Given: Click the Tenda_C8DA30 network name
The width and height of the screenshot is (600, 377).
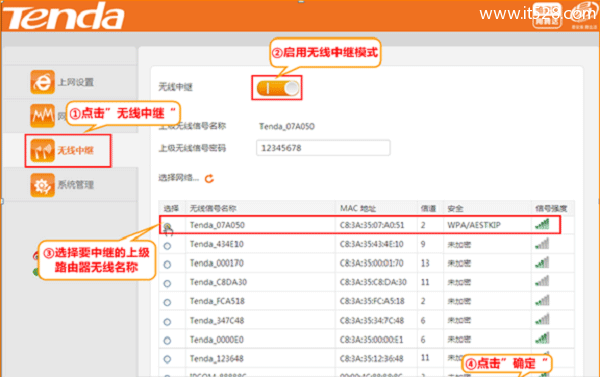Looking at the screenshot, I should pyautogui.click(x=218, y=282).
